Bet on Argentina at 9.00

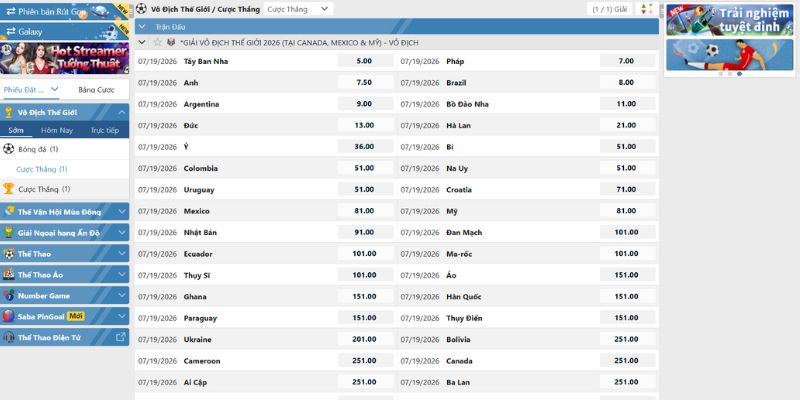[365, 104]
